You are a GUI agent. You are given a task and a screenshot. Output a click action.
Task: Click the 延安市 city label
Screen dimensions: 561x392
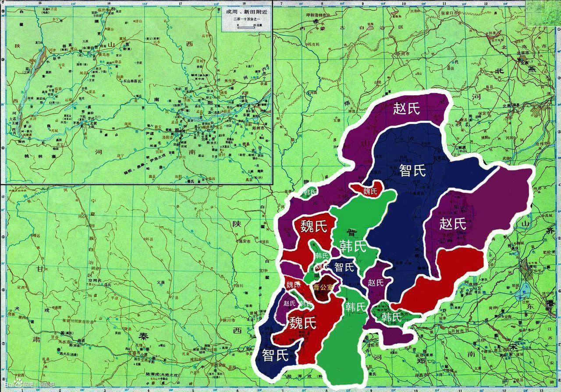(245, 241)
